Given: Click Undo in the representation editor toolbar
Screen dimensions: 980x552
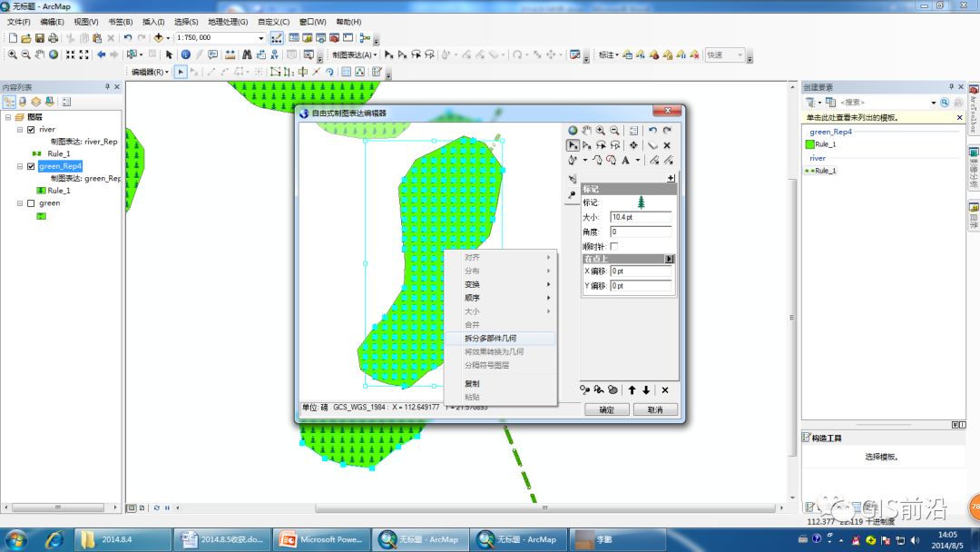Looking at the screenshot, I should click(x=652, y=131).
